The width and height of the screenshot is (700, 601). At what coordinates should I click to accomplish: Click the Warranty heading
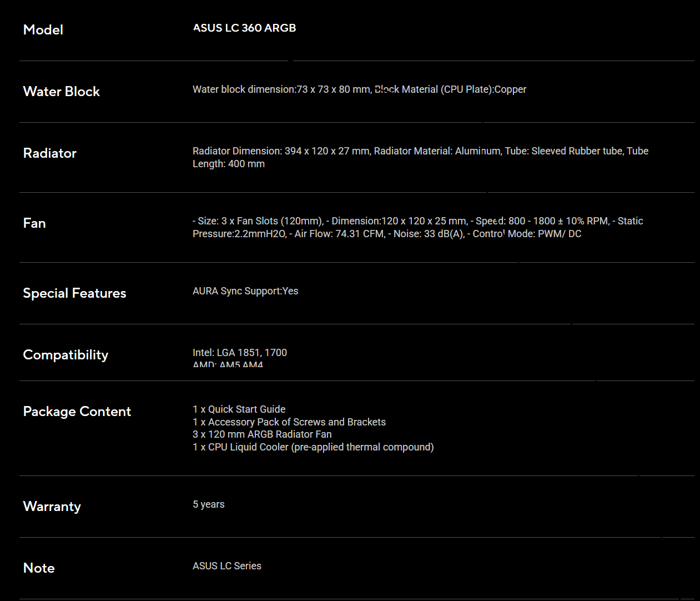pyautogui.click(x=52, y=507)
